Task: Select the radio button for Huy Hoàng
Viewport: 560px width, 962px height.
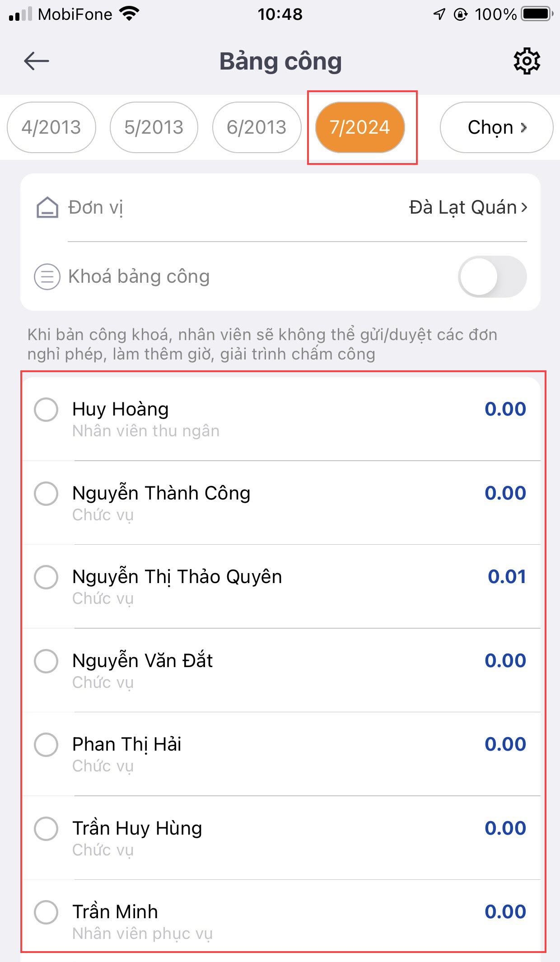Action: coord(46,410)
